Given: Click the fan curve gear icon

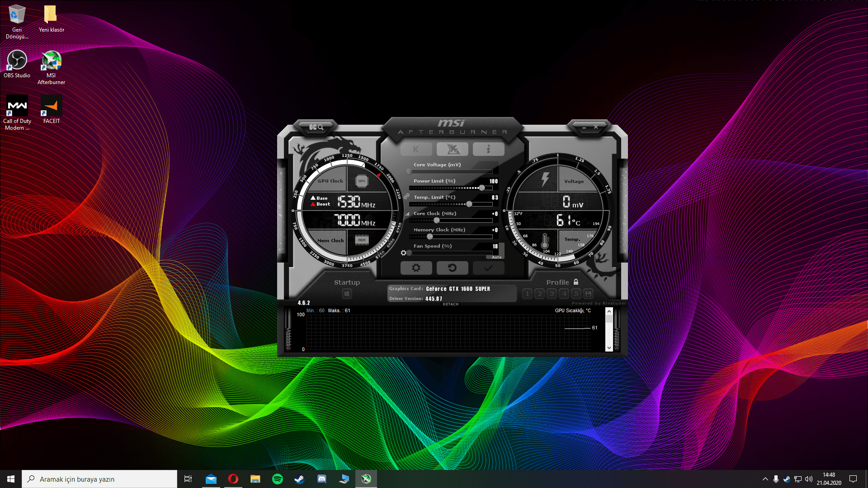Looking at the screenshot, I should pyautogui.click(x=403, y=253).
